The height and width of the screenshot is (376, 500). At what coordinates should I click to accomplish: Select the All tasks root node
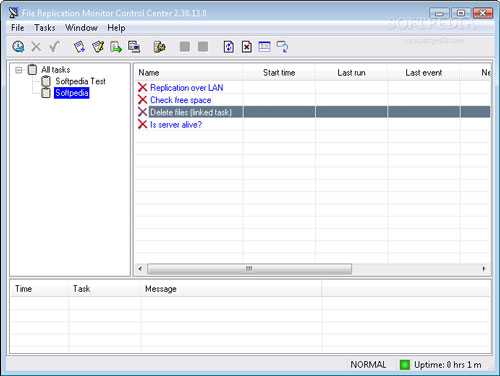click(56, 70)
